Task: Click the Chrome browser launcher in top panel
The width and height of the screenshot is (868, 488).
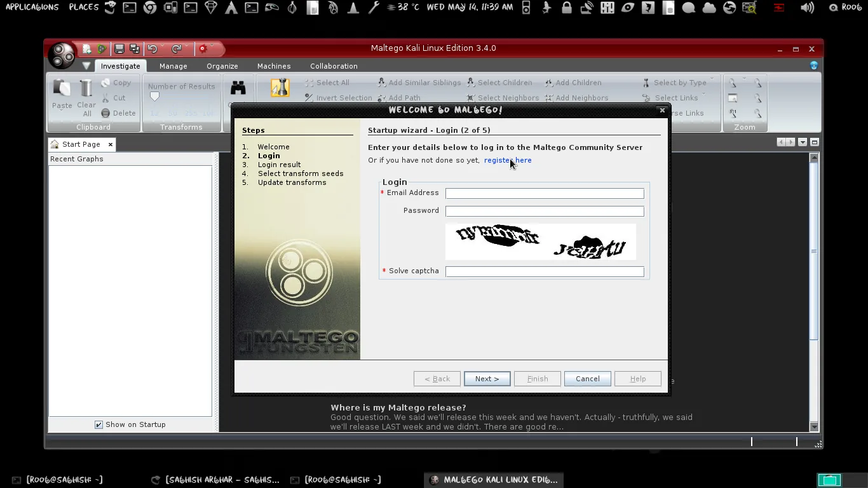Action: tap(150, 8)
